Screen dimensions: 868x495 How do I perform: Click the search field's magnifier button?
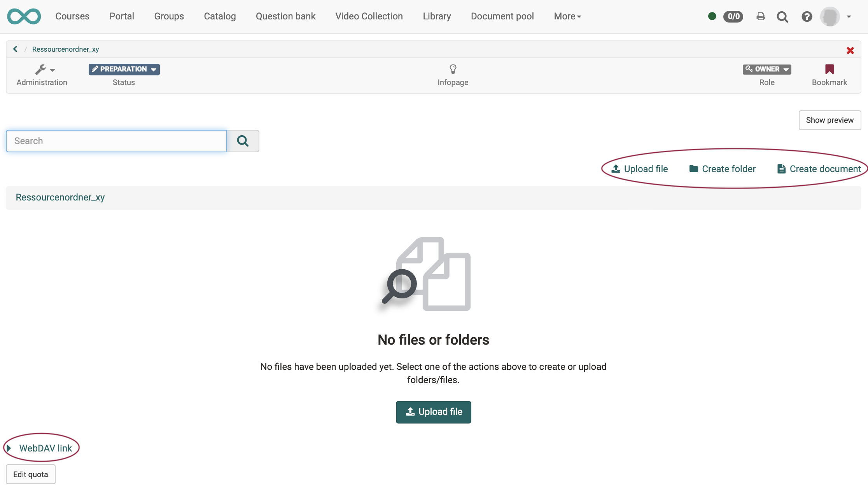coord(243,141)
